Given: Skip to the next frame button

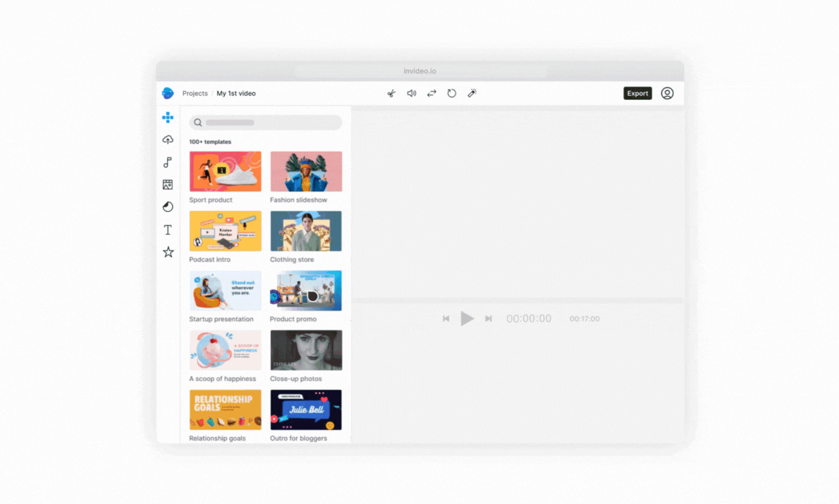Looking at the screenshot, I should tap(489, 319).
